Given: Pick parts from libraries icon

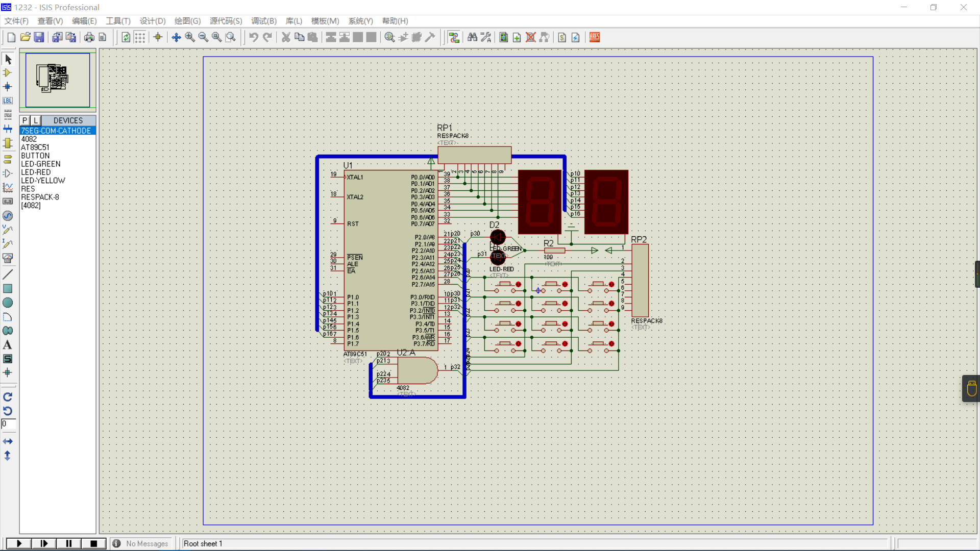Looking at the screenshot, I should pyautogui.click(x=390, y=37).
